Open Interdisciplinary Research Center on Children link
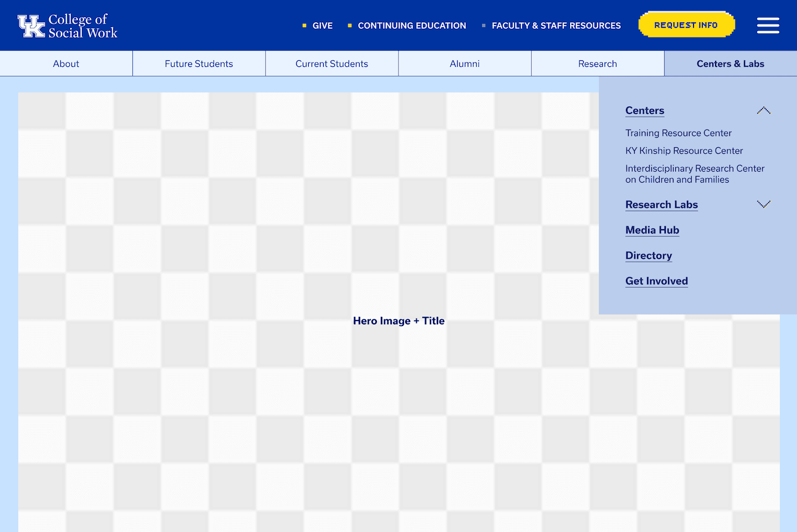The image size is (797, 532). tap(695, 174)
